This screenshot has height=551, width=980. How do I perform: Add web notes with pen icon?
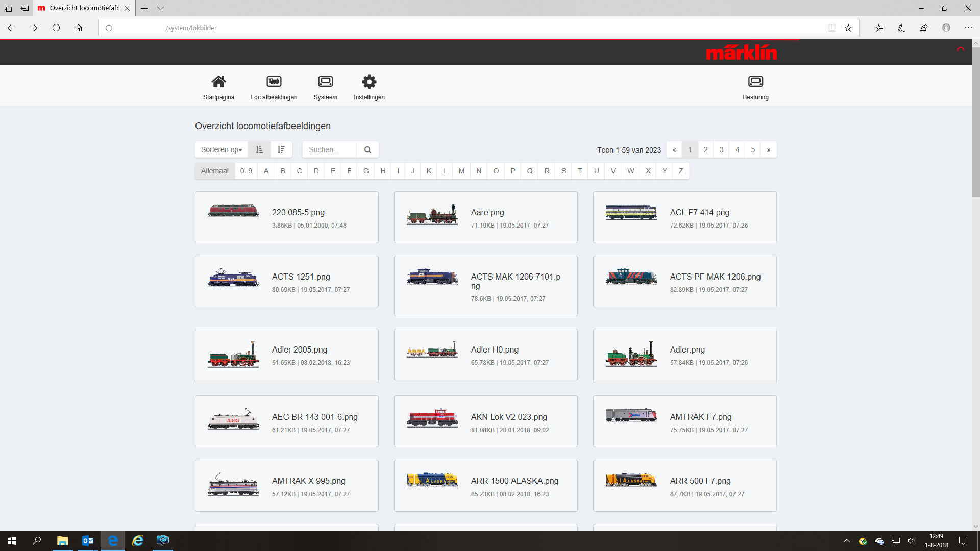pos(901,28)
